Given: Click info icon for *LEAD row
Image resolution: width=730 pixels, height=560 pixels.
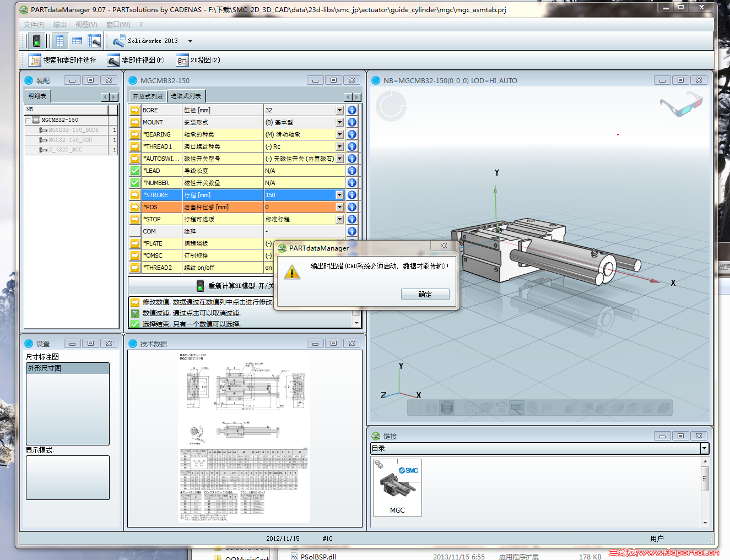Looking at the screenshot, I should click(352, 171).
